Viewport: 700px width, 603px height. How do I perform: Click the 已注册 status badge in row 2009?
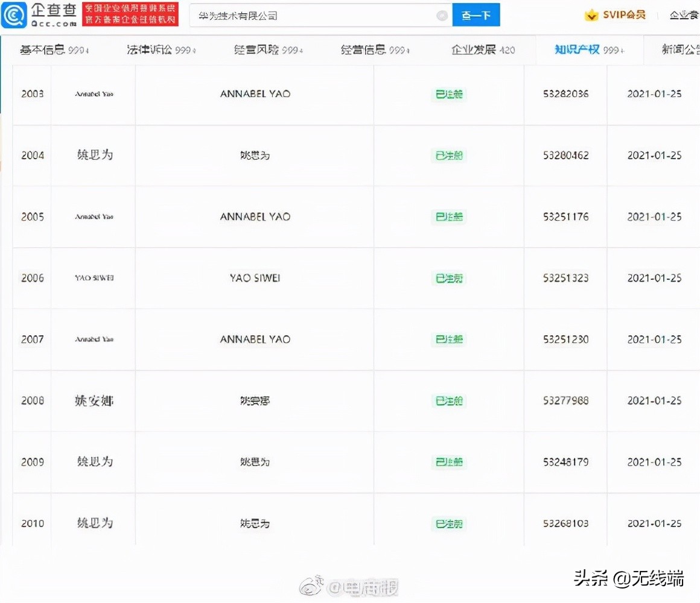(448, 462)
